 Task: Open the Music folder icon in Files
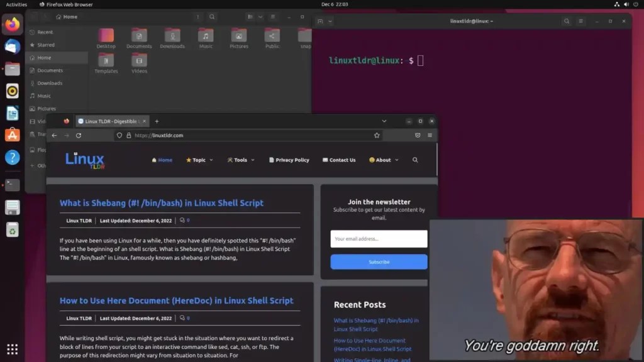206,38
